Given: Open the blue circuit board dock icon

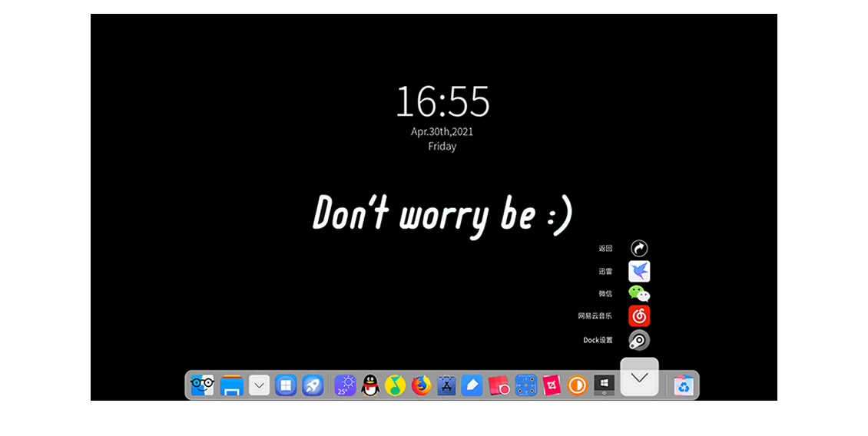Looking at the screenshot, I should (x=526, y=385).
